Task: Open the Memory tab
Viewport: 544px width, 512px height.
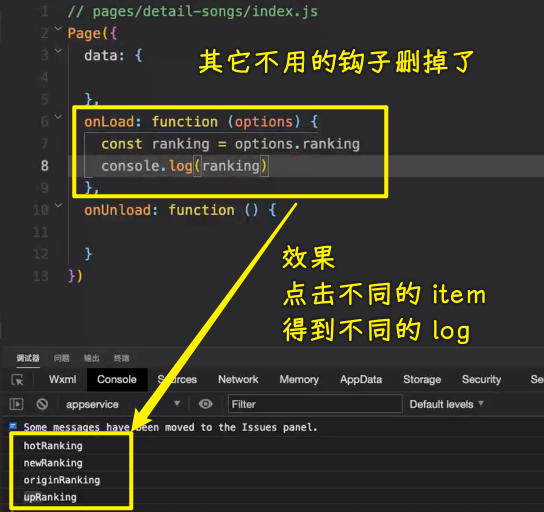Action: (x=299, y=379)
